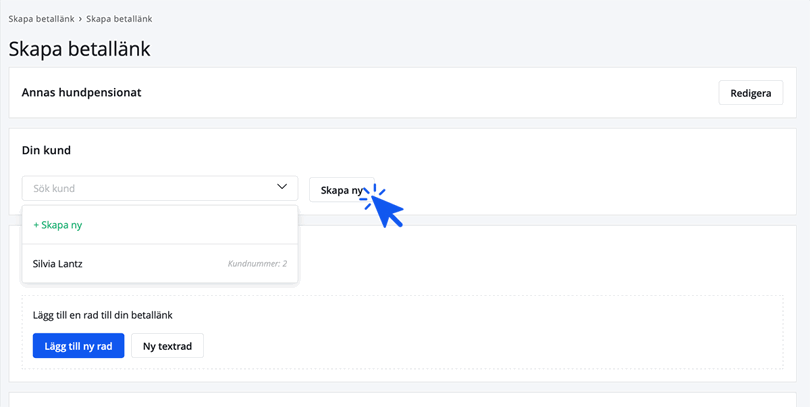Image resolution: width=810 pixels, height=407 pixels.
Task: Click the large Skapa betallänk page heading
Action: tap(80, 49)
